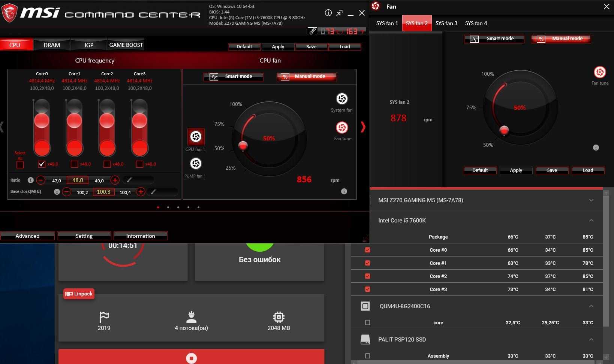Viewport: 614px width, 364px height.
Task: Uncheck Core #2 temperature checkbox
Action: click(367, 276)
